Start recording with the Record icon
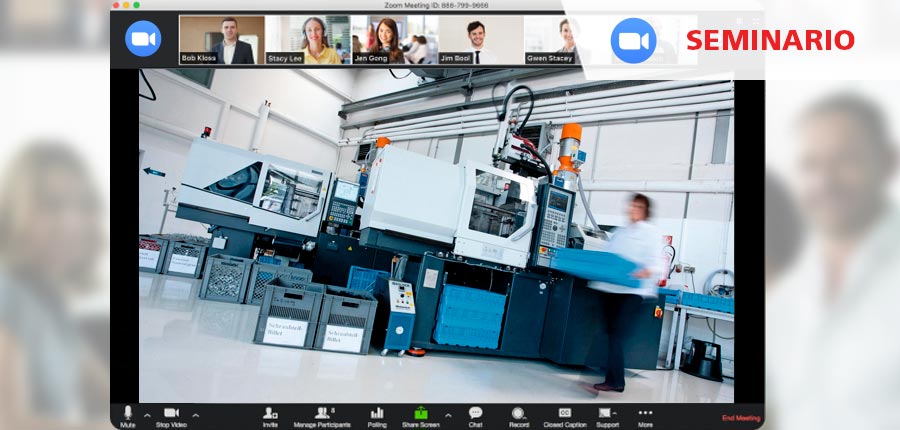This screenshot has height=430, width=900. (518, 413)
